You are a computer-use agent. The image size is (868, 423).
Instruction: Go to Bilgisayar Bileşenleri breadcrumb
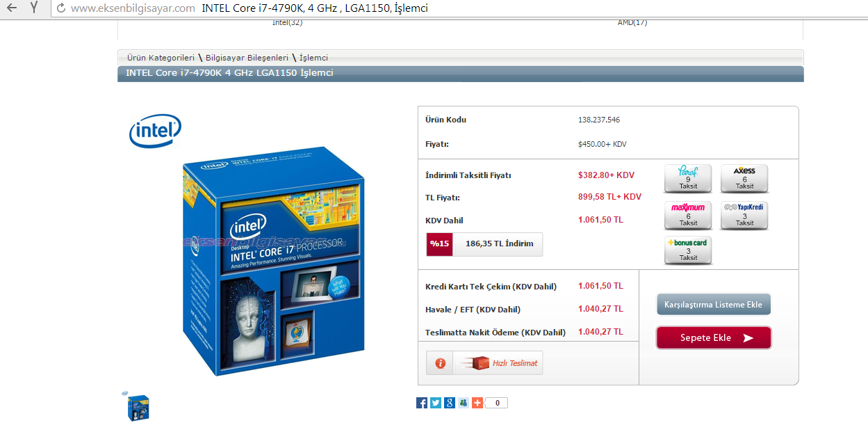click(247, 58)
